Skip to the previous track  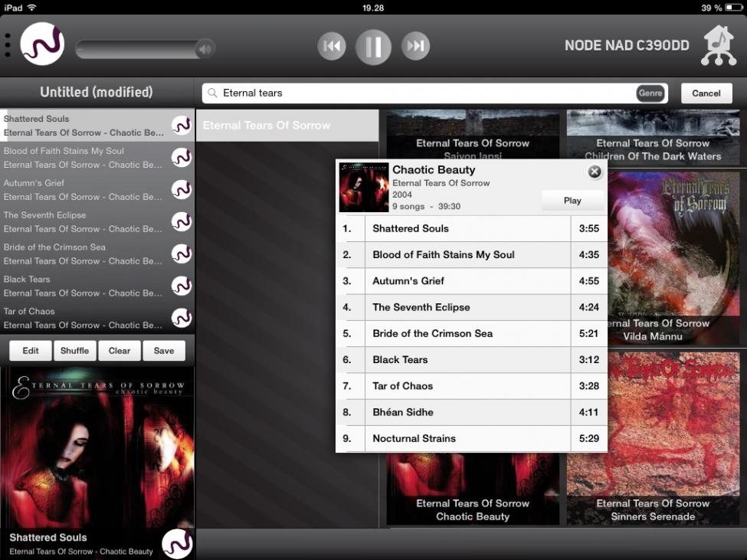pyautogui.click(x=332, y=46)
